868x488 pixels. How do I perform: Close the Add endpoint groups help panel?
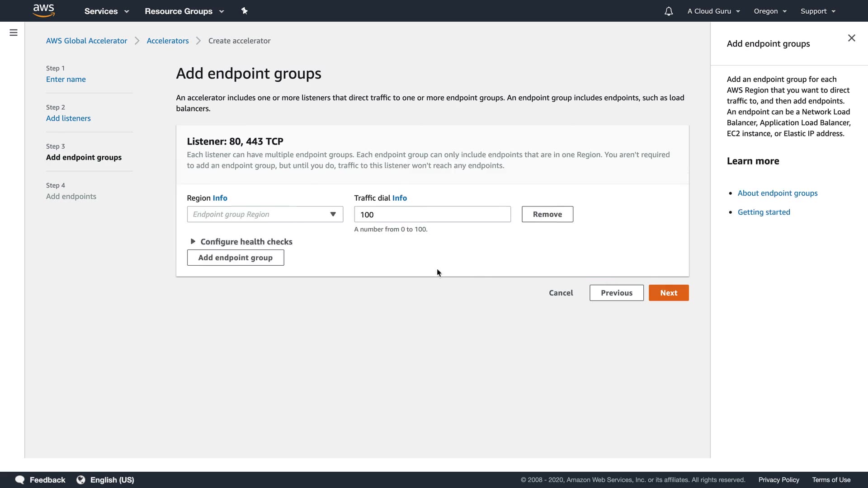851,38
